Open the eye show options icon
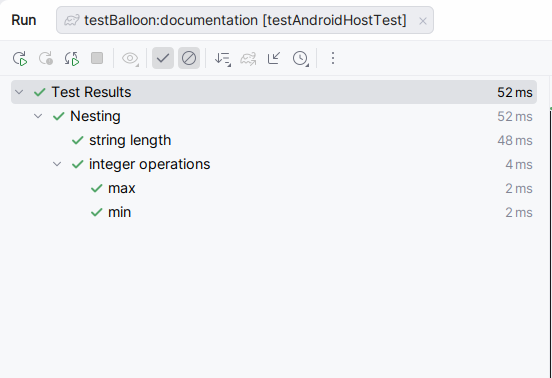 click(130, 58)
